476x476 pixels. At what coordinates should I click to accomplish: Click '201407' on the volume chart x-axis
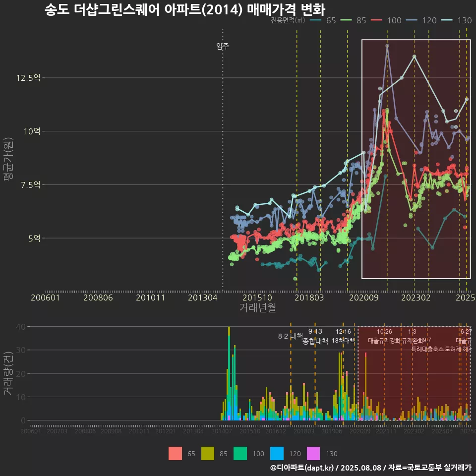click(222, 431)
